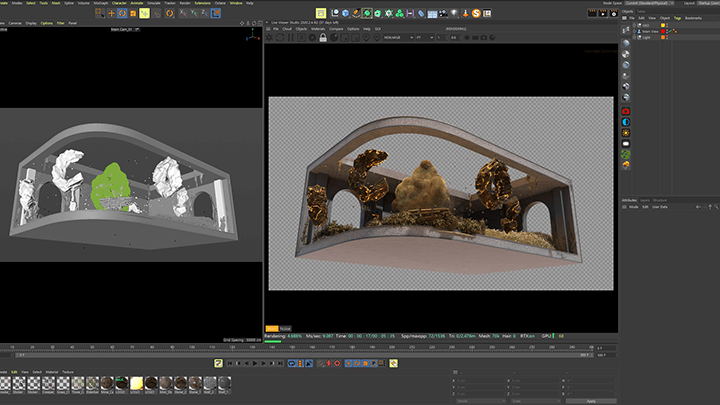The height and width of the screenshot is (405, 720).
Task: Open the User Data menu in Attributes
Action: 660,207
